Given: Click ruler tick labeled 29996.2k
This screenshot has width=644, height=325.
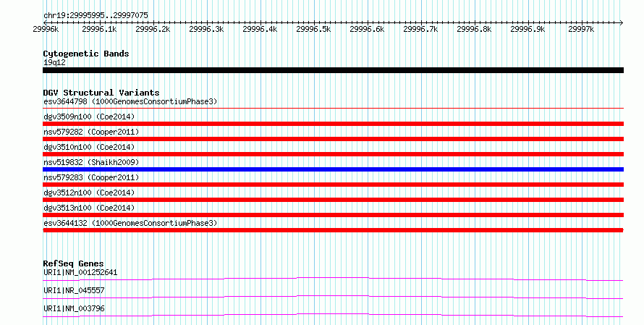Looking at the screenshot, I should (153, 29).
